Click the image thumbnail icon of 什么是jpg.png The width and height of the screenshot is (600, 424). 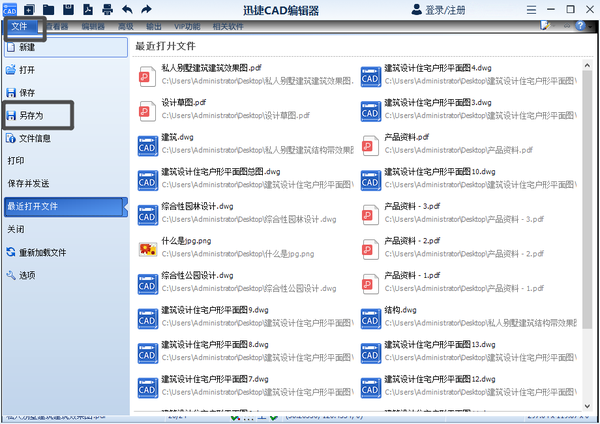click(x=148, y=250)
